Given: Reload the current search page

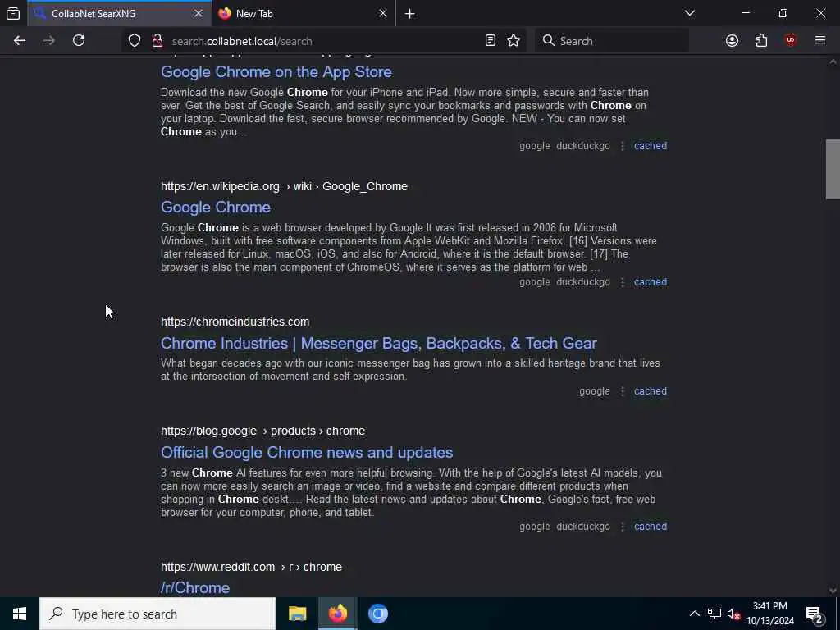Looking at the screenshot, I should click(x=79, y=41).
